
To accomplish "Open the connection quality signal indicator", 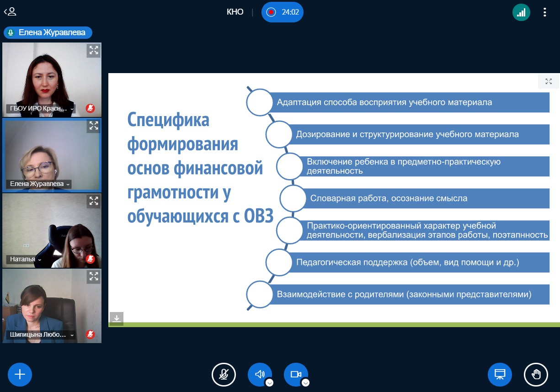I will click(x=521, y=12).
